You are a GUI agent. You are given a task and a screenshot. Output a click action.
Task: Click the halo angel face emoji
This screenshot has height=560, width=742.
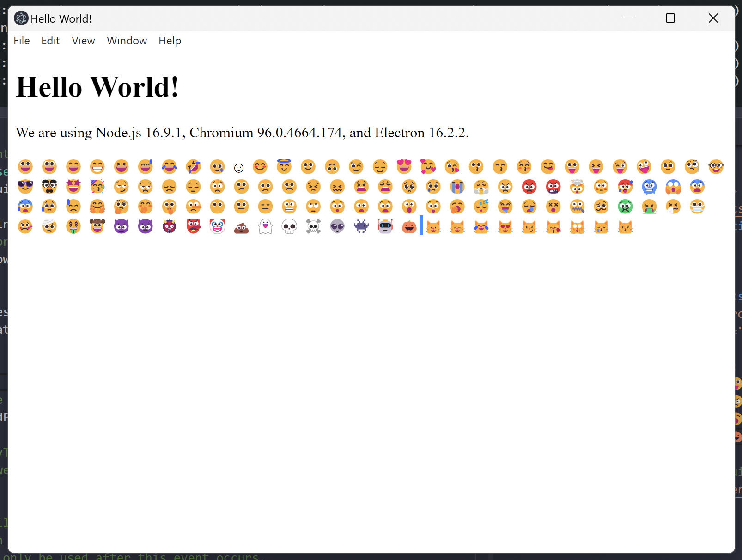(x=284, y=166)
